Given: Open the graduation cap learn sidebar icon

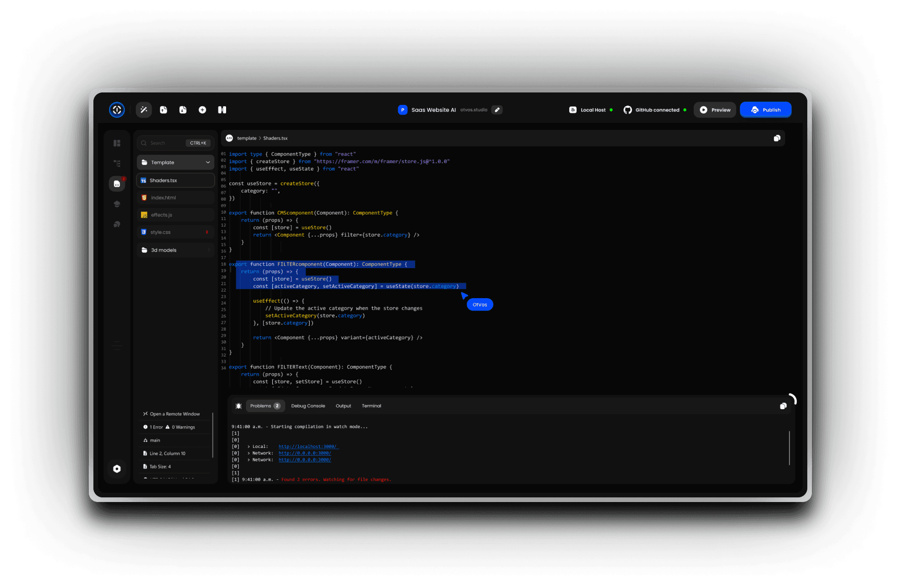Looking at the screenshot, I should [x=117, y=204].
